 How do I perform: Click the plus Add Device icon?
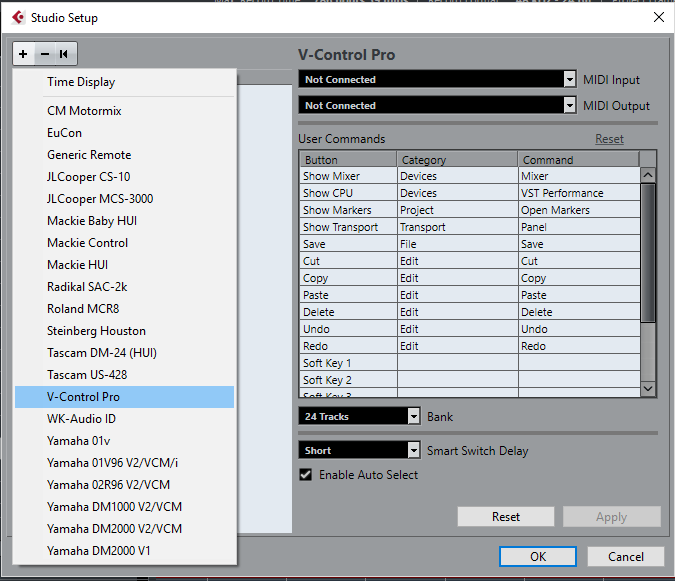click(x=23, y=54)
